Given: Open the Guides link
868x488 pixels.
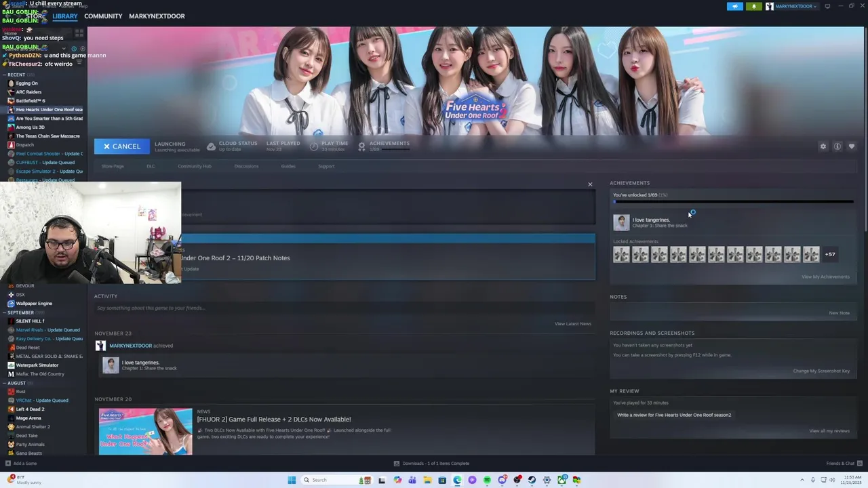Looking at the screenshot, I should tap(288, 166).
